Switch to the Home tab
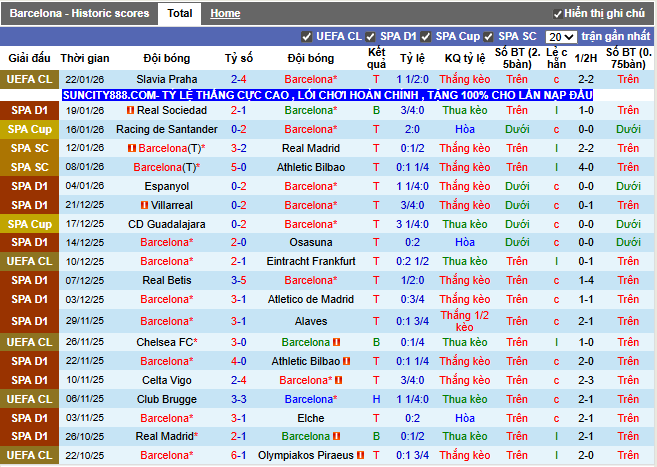The width and height of the screenshot is (657, 467). (225, 13)
